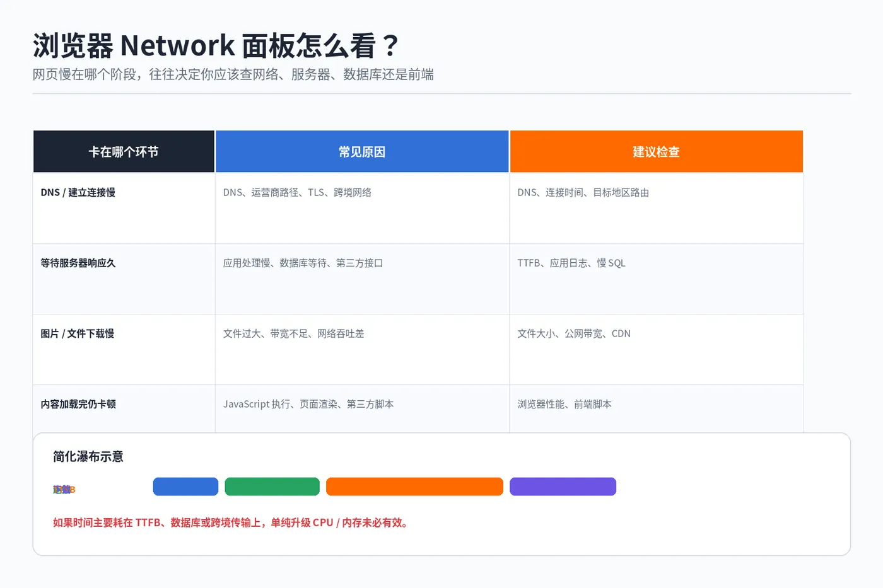Select the row label "等待服务器响应久"
The image size is (883, 588).
pyautogui.click(x=78, y=263)
